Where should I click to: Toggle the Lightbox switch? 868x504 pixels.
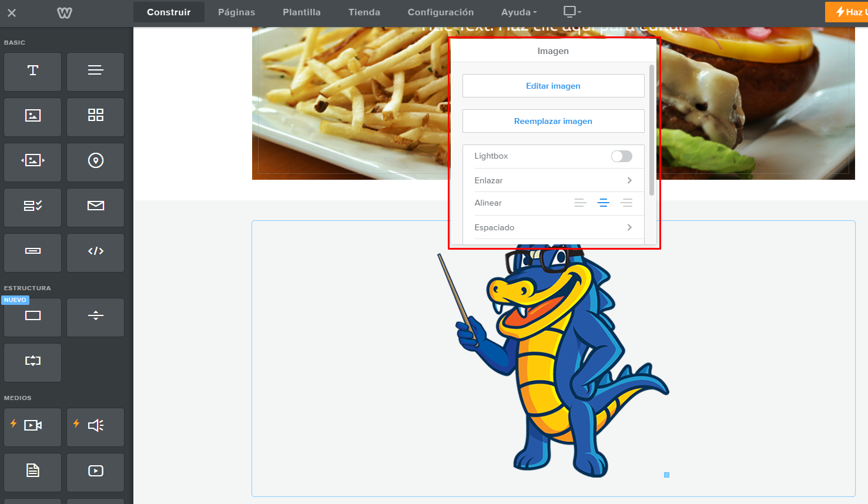tap(621, 156)
